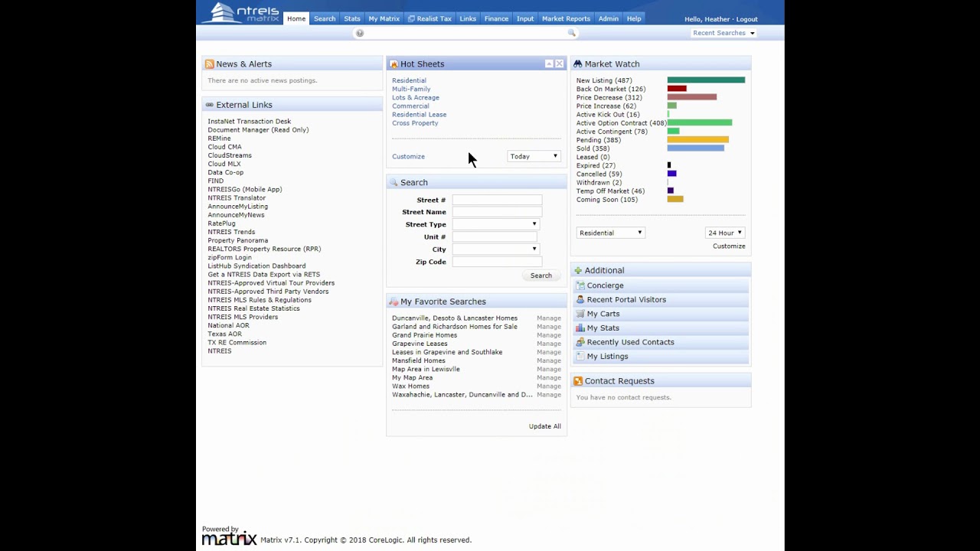The width and height of the screenshot is (980, 551).
Task: Click the Market Watch binoculars icon
Action: [578, 64]
